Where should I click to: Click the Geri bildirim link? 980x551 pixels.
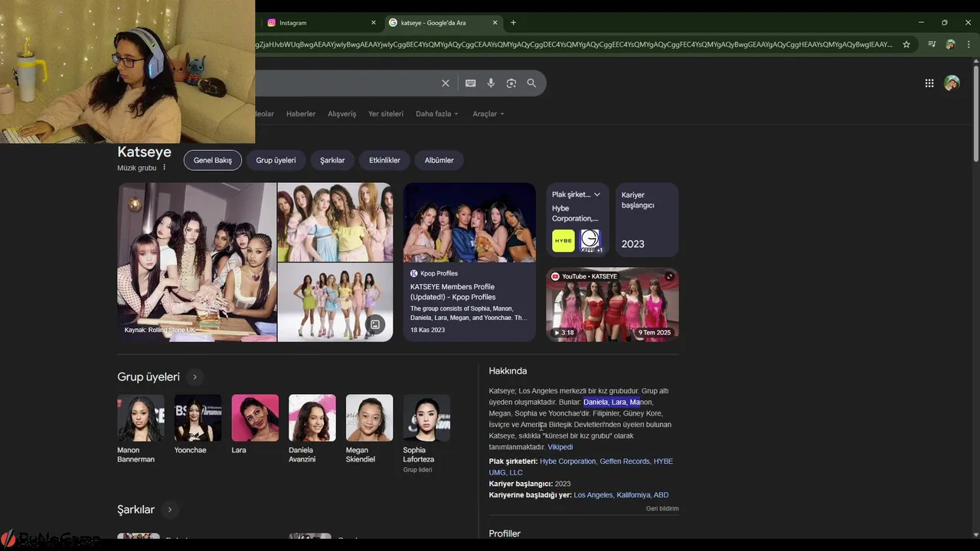pos(662,508)
